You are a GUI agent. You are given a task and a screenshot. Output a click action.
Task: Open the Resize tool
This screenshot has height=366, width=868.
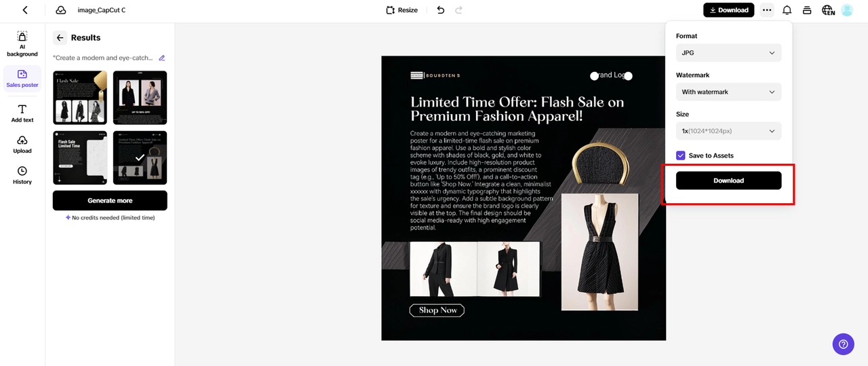(x=401, y=10)
